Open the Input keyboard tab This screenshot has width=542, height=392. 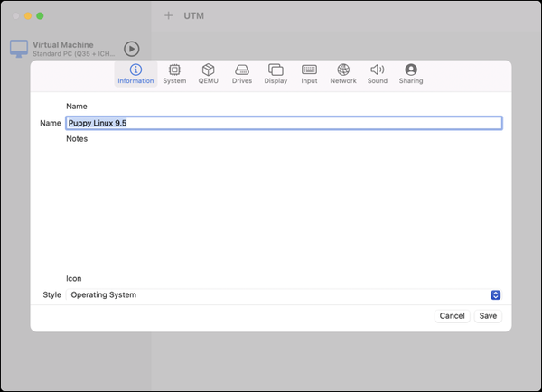309,74
